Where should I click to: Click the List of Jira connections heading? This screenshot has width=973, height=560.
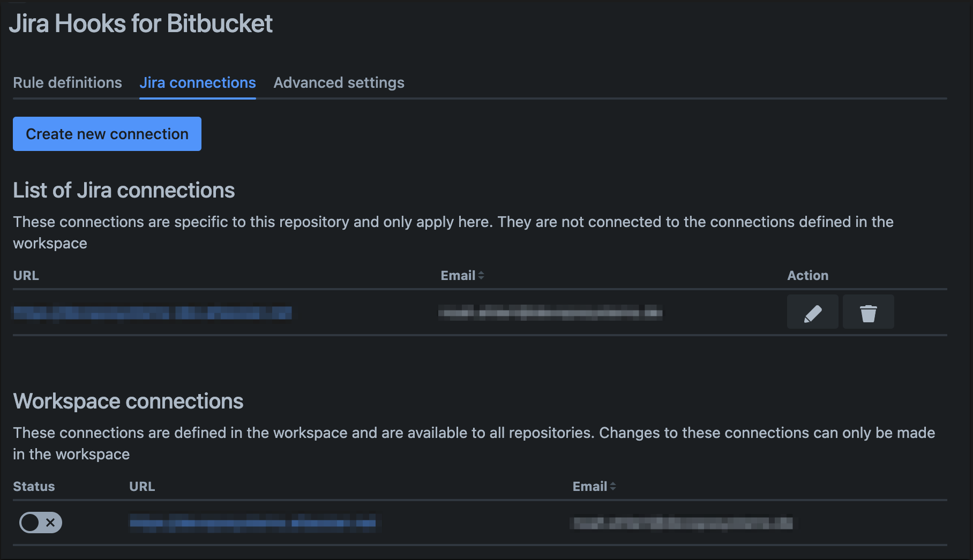[x=124, y=191]
